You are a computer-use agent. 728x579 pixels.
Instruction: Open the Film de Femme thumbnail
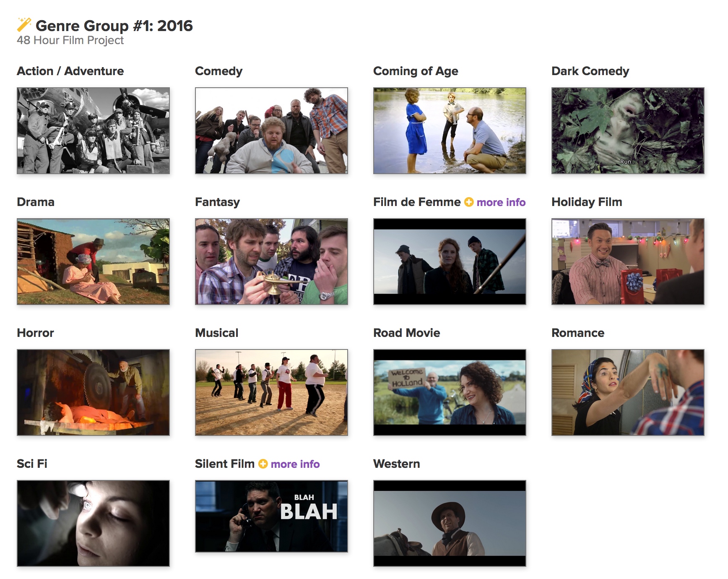[450, 261]
